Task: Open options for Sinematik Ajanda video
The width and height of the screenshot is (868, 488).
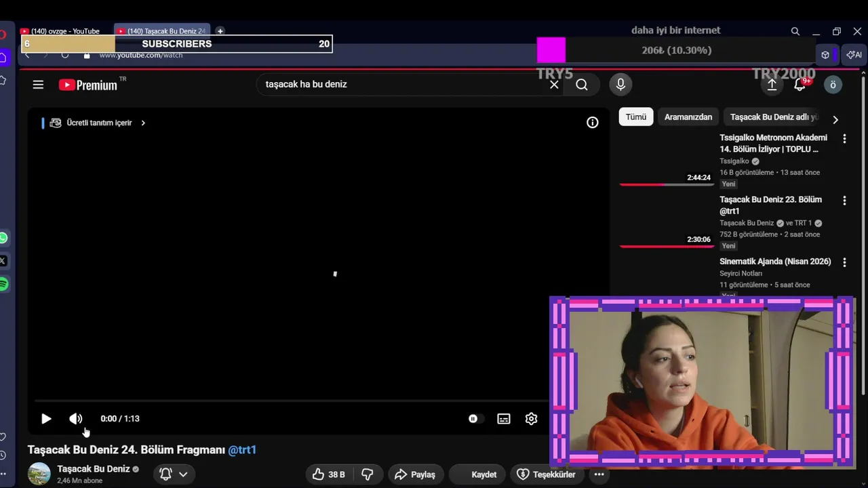Action: 844,262
